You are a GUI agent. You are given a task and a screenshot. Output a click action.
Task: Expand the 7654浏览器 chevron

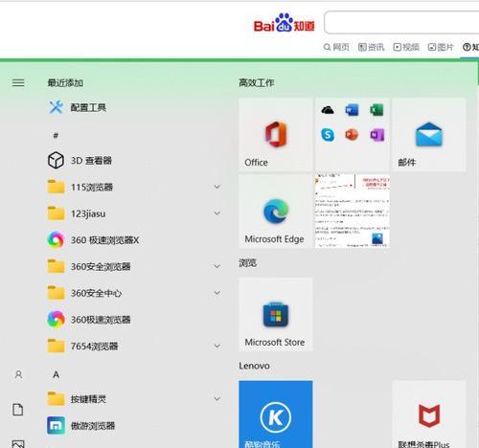[217, 346]
